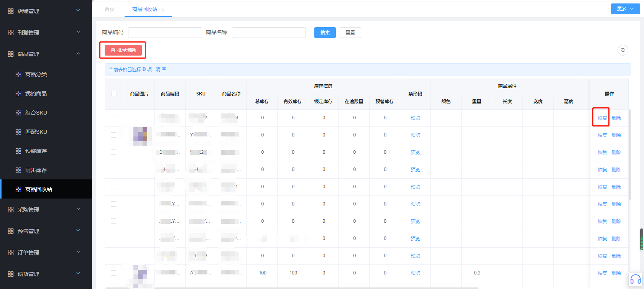
Task: Click the 预售管理 grid icon
Action: [x=11, y=231]
